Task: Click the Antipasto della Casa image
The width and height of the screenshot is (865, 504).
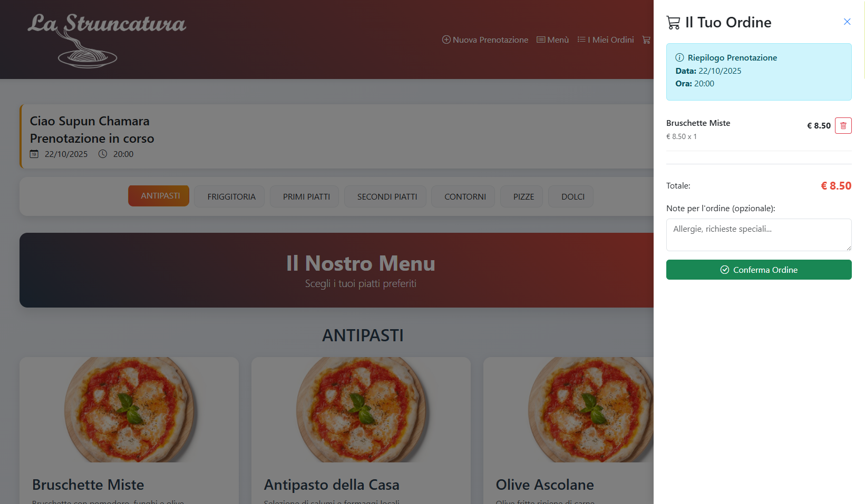Action: [x=361, y=410]
